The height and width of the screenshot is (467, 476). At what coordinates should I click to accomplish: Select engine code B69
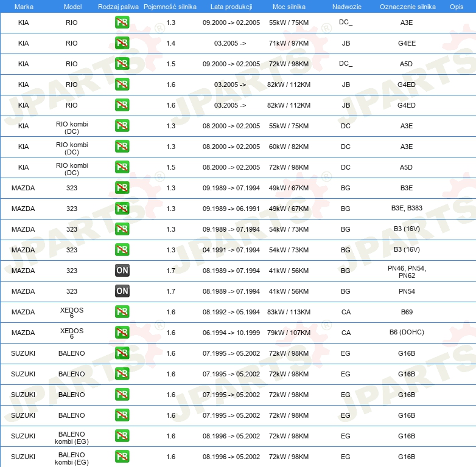(x=407, y=312)
